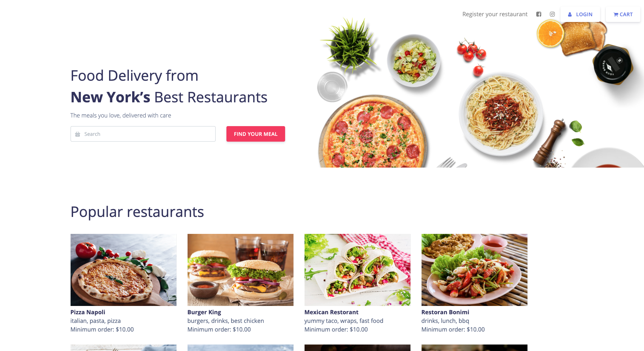Click the basket icon in search field

(77, 134)
